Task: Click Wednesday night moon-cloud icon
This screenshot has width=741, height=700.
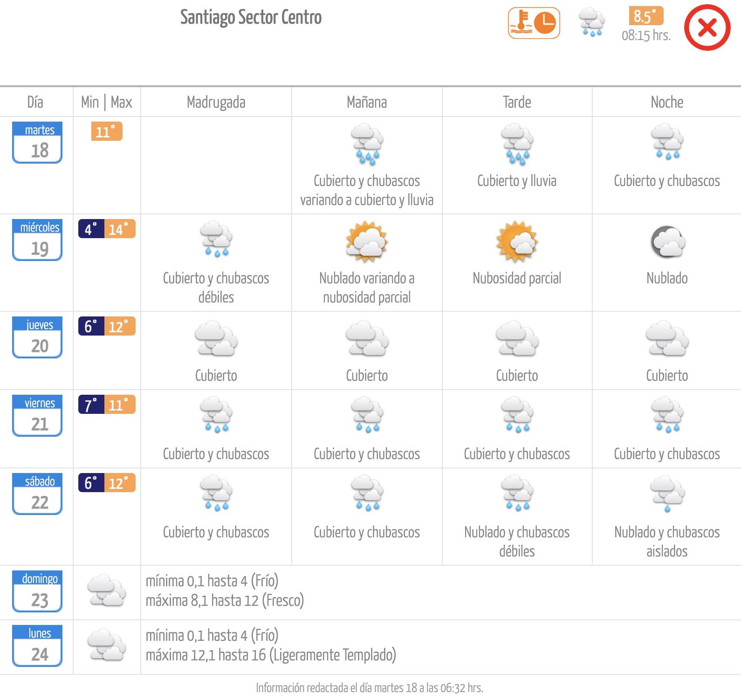Action: tap(668, 241)
